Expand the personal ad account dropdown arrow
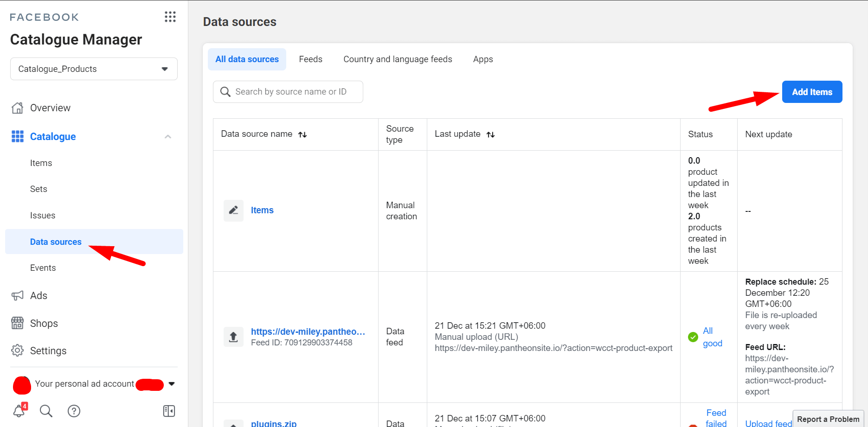This screenshot has height=427, width=868. (x=172, y=384)
